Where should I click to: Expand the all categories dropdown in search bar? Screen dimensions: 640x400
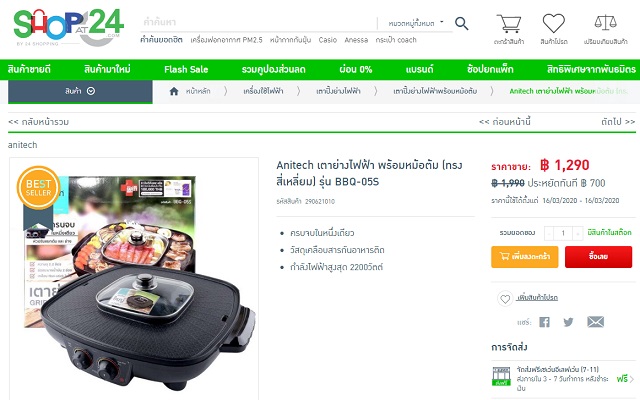tap(416, 23)
